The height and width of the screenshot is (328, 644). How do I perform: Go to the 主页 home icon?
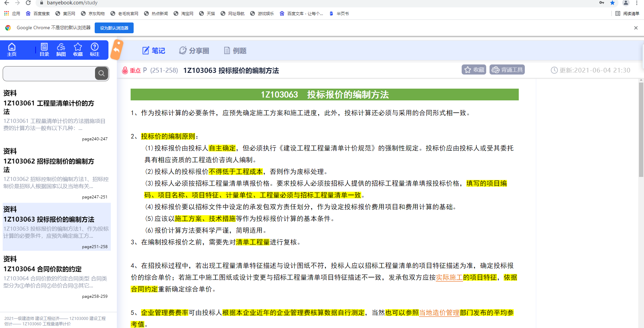click(12, 50)
